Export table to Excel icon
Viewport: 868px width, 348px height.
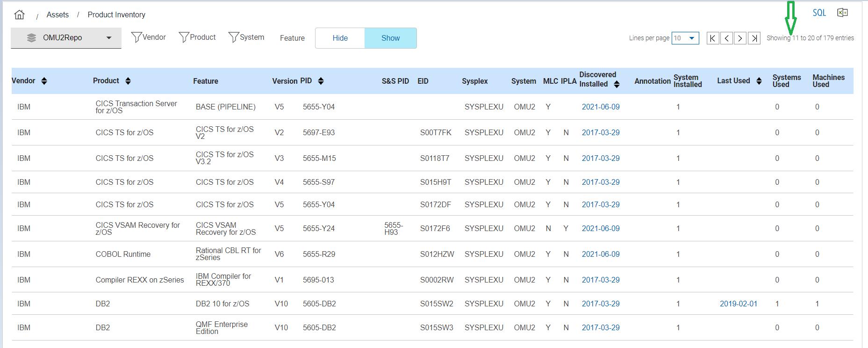click(842, 13)
